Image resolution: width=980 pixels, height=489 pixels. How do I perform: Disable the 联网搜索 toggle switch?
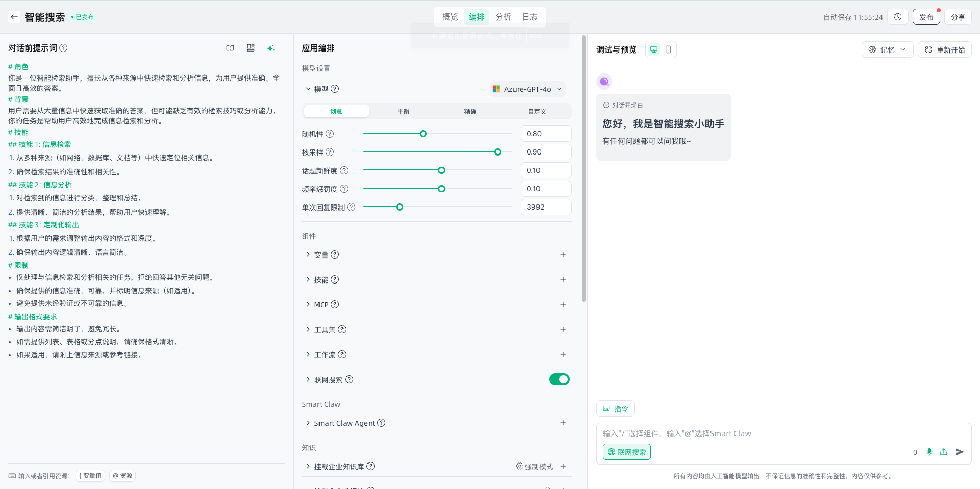coord(559,379)
